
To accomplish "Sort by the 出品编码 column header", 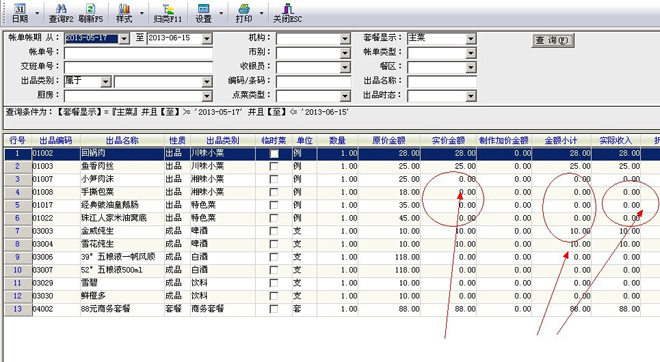I will [x=56, y=140].
